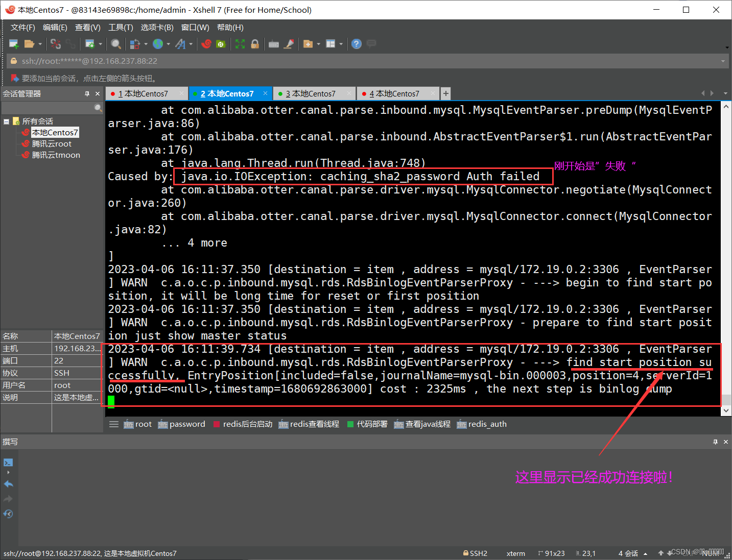The width and height of the screenshot is (732, 560).
Task: Click the highlight pen toolbar icon
Action: pyautogui.click(x=289, y=44)
